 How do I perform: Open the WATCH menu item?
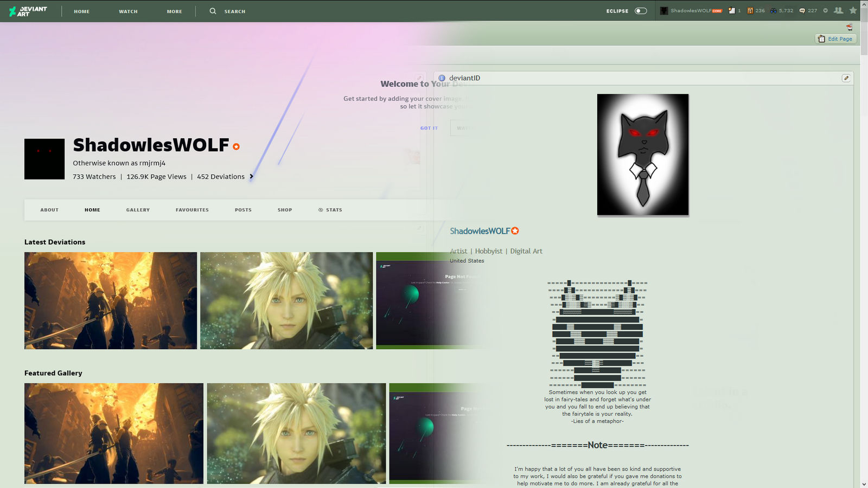tap(129, 11)
